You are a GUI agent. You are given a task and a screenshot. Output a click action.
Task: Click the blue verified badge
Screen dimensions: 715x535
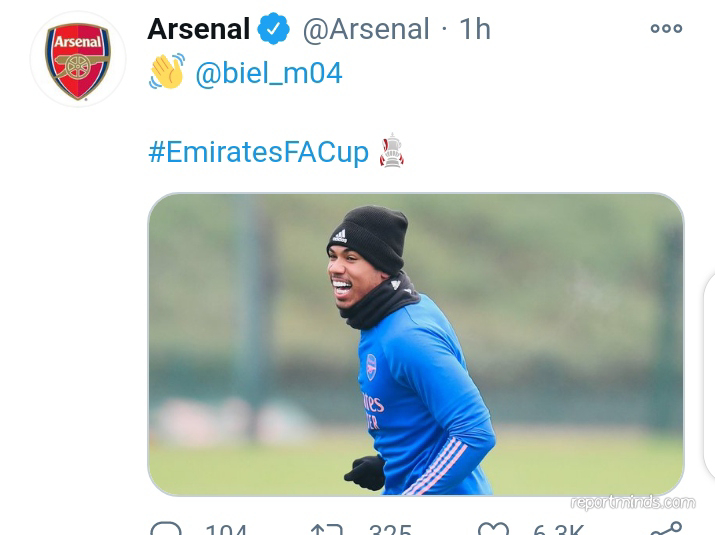point(273,29)
